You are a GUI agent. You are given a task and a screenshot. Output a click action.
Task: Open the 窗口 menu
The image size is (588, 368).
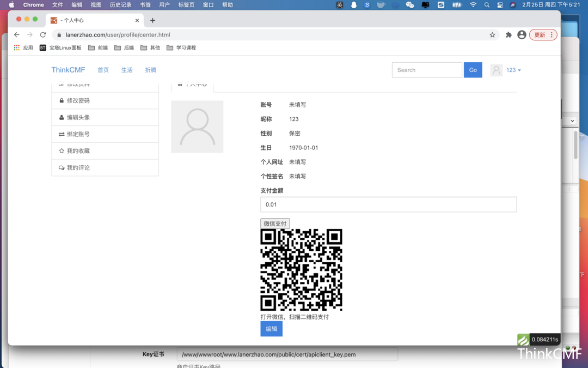coord(208,5)
